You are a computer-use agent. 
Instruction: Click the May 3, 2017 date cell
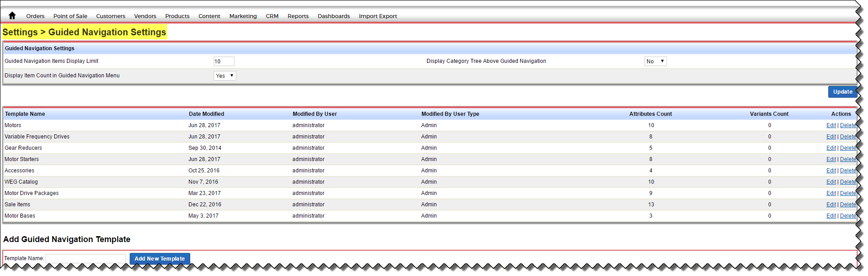coord(203,216)
